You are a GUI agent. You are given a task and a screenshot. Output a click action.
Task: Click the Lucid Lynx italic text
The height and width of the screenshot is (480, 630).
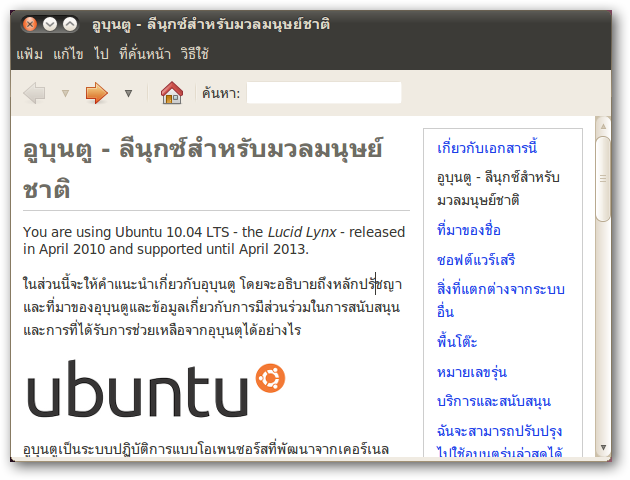pyautogui.click(x=302, y=232)
